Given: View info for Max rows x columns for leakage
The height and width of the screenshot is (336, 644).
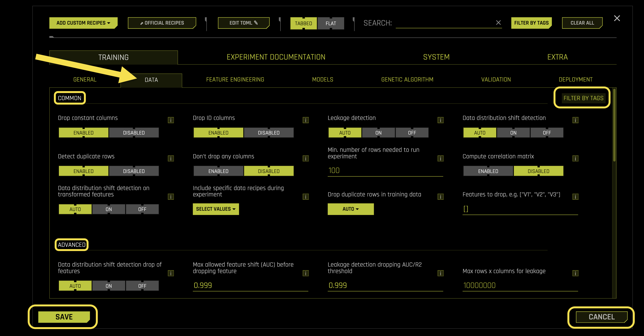Looking at the screenshot, I should tap(575, 273).
